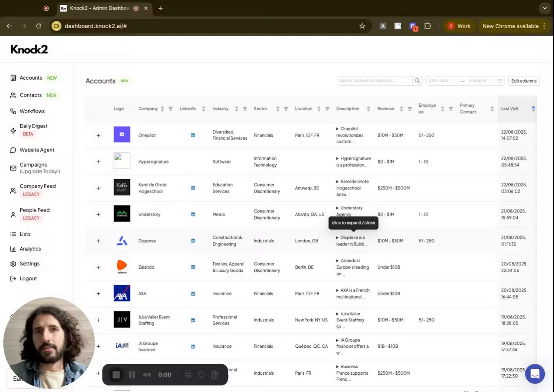
Task: Open the Disperse LinkedIn icon
Action: click(193, 241)
